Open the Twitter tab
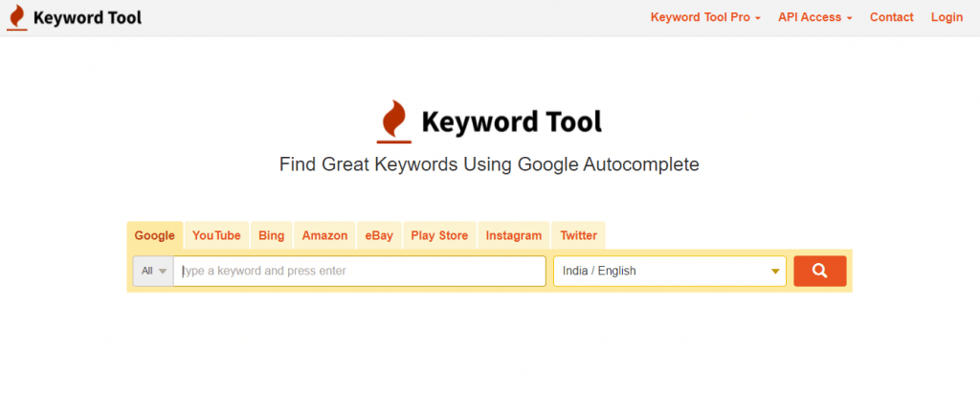 coord(578,235)
